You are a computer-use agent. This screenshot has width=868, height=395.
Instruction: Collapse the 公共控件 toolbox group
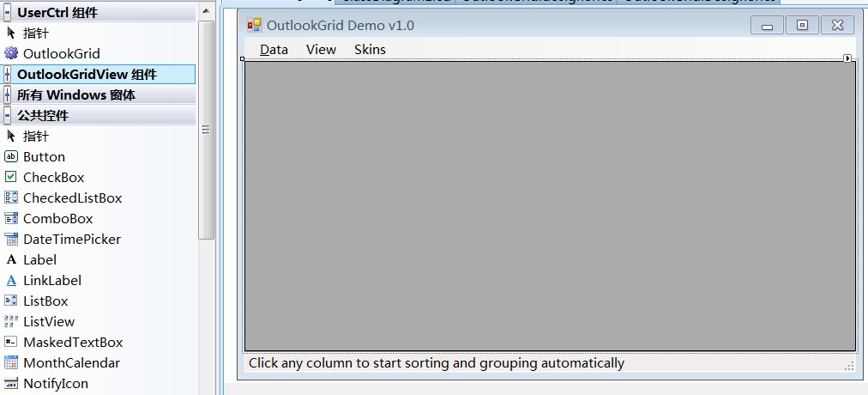pyautogui.click(x=7, y=115)
